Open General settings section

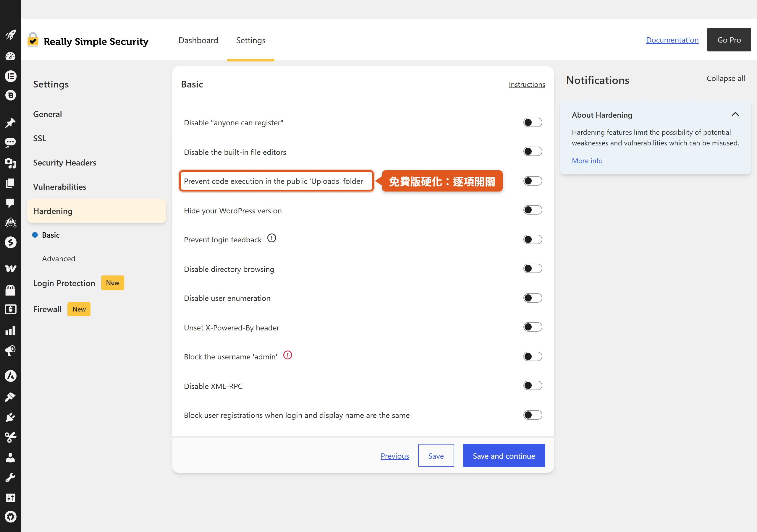point(48,114)
